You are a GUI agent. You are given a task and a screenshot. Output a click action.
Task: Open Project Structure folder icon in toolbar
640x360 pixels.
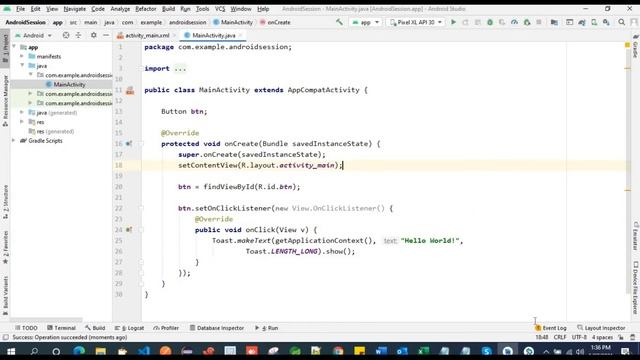(x=554, y=22)
